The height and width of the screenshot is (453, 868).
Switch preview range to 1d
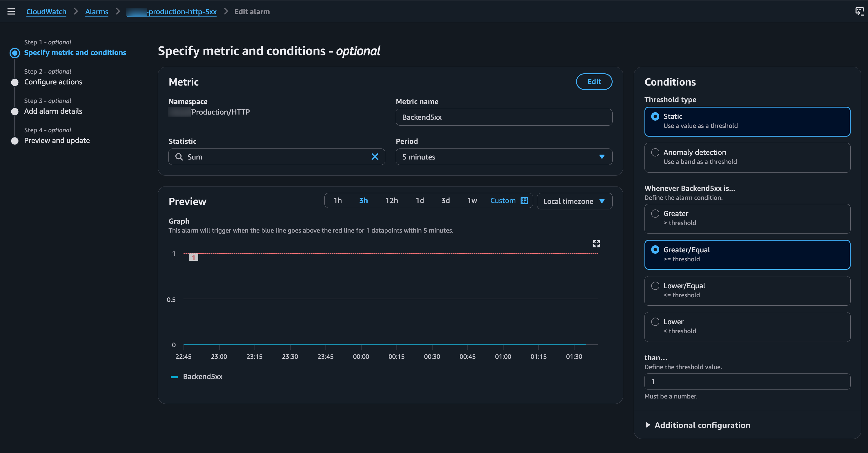pyautogui.click(x=420, y=201)
